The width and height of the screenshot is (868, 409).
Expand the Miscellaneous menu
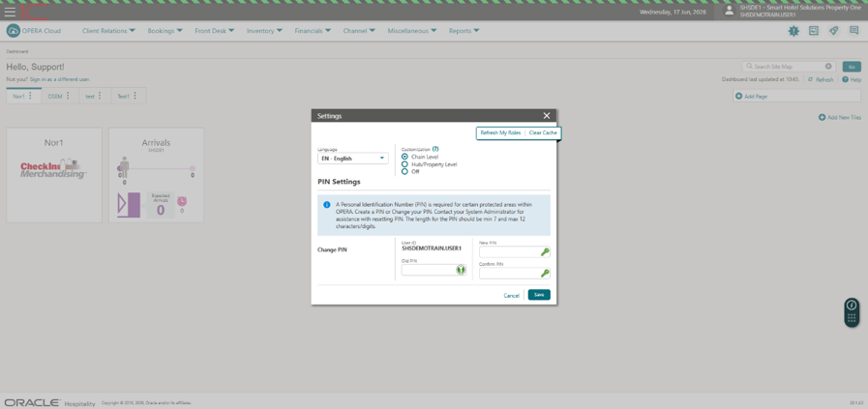[x=412, y=31]
